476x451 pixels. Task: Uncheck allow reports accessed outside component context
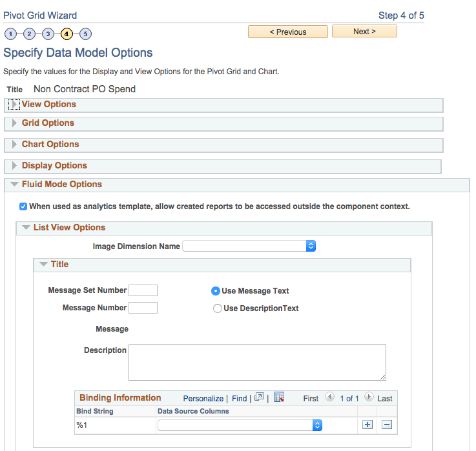(23, 206)
